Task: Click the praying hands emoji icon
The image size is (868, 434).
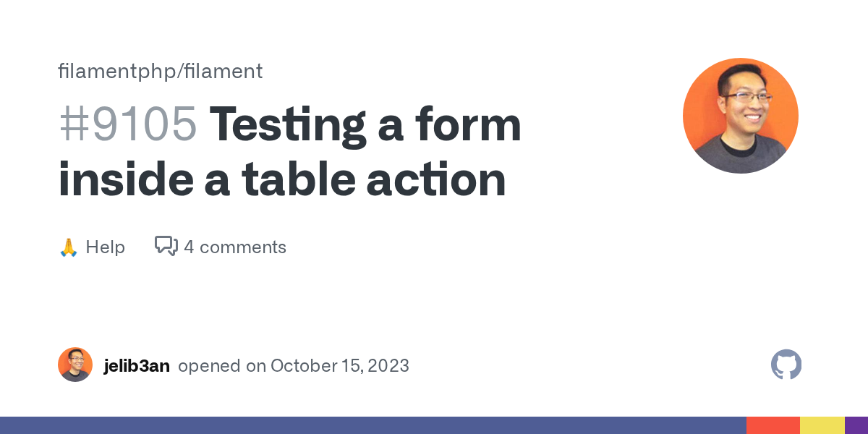Action: click(68, 247)
